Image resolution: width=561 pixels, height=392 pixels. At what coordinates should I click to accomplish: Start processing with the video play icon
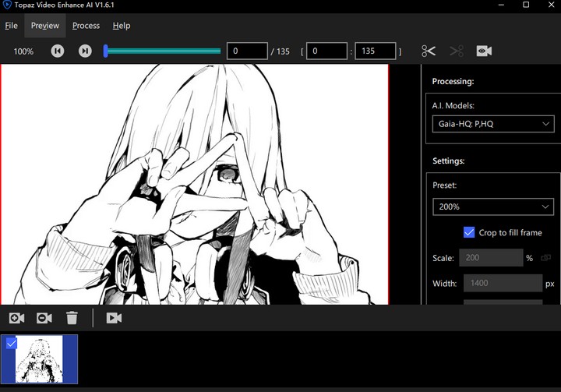114,318
